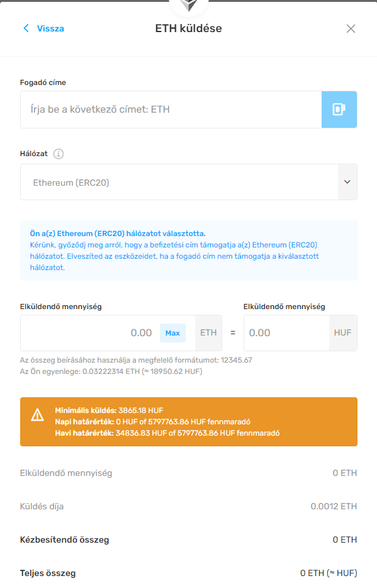The image size is (377, 588).
Task: Click the blue ERC20 network notice
Action: [189, 251]
